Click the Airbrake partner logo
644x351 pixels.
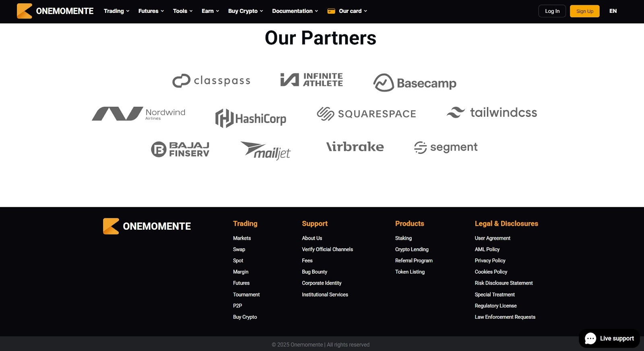[355, 147]
